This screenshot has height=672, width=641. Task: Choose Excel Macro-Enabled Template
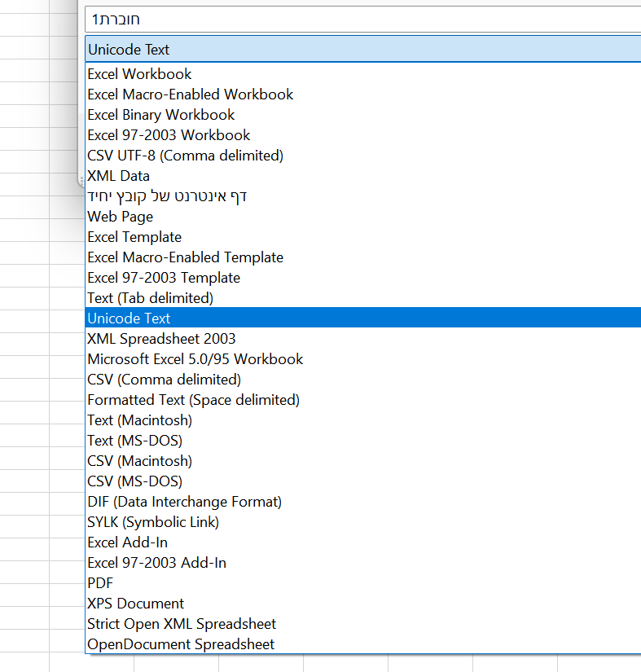pos(363,257)
